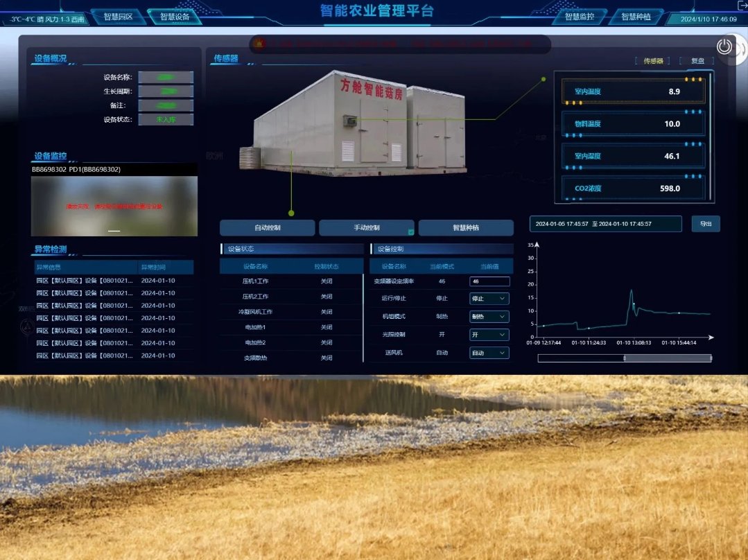Open the 智慧园区 tab

point(117,17)
